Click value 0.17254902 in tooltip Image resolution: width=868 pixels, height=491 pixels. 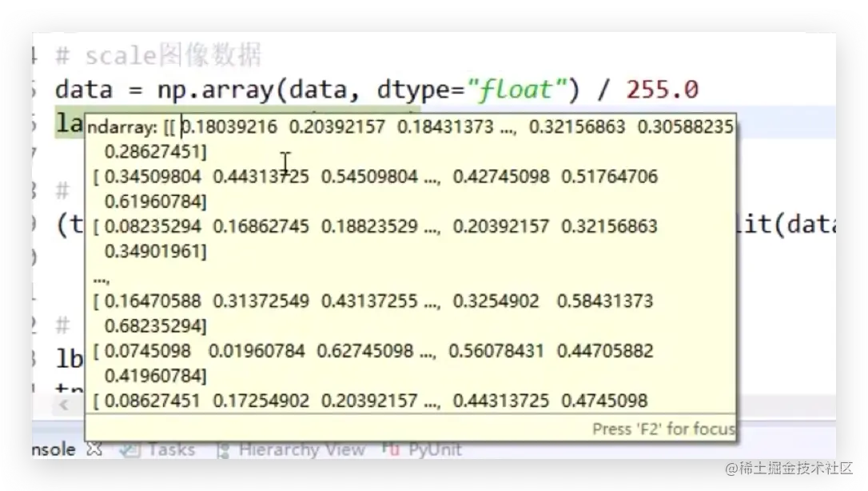261,401
